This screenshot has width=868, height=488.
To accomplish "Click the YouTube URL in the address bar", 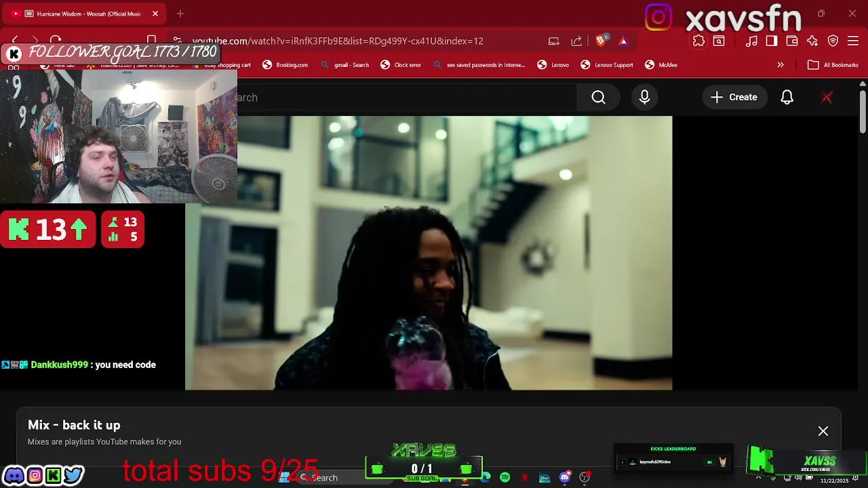I will pos(338,41).
